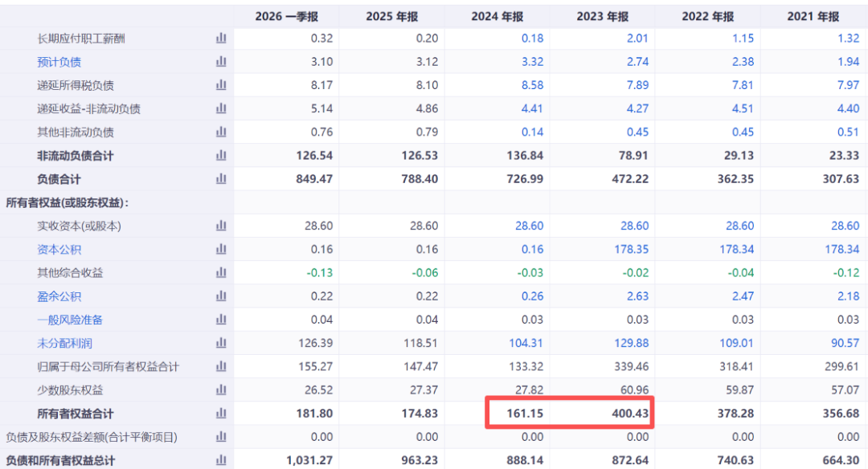Show chart for 少数股东权益 row
The height and width of the screenshot is (469, 868).
(x=221, y=390)
